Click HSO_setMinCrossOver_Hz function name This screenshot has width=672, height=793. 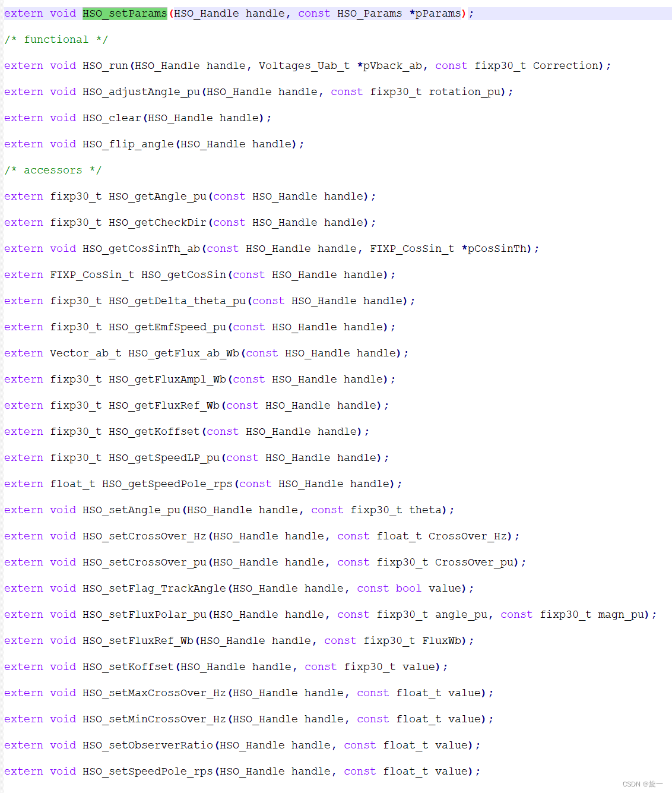[x=154, y=719]
